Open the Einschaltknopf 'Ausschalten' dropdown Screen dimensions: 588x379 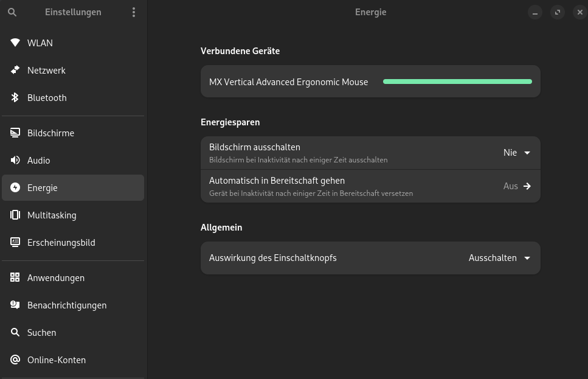(x=500, y=258)
